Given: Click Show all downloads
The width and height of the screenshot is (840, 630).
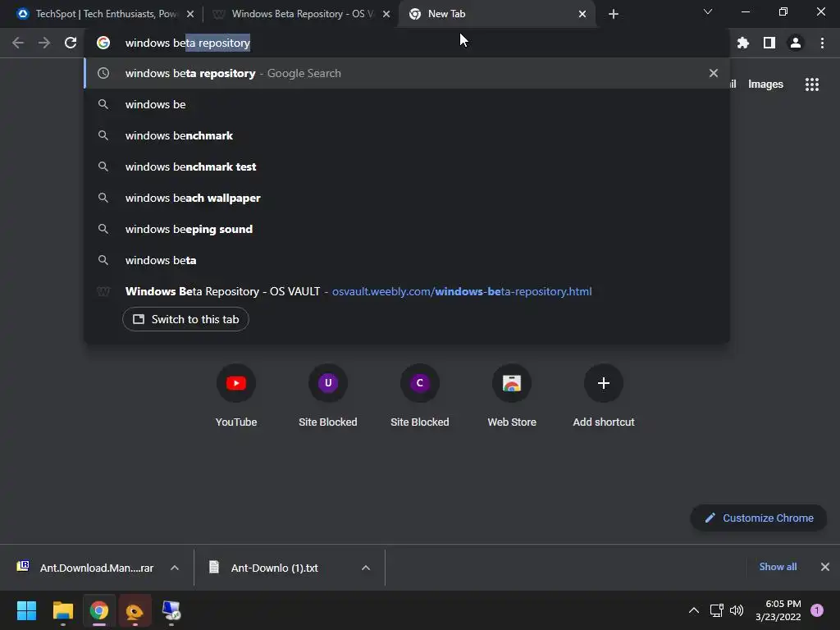Looking at the screenshot, I should [x=778, y=567].
